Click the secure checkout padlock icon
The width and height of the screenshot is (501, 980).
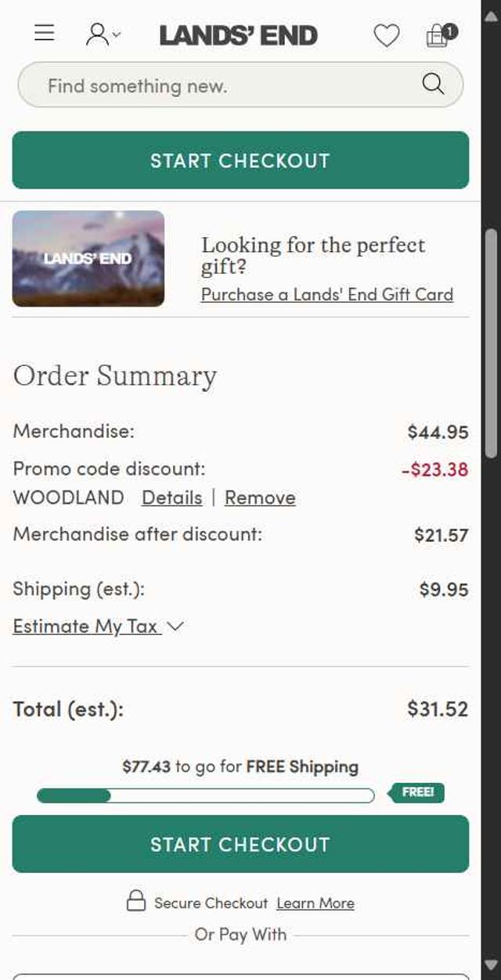point(136,901)
